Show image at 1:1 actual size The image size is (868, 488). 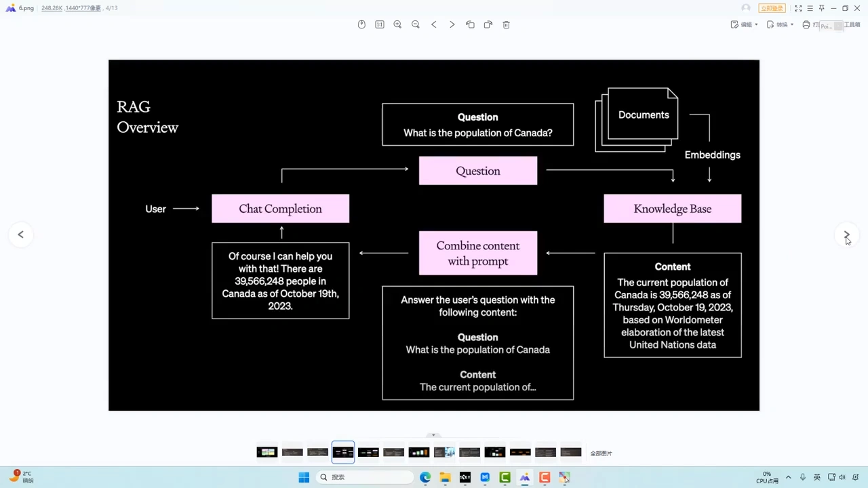click(380, 24)
